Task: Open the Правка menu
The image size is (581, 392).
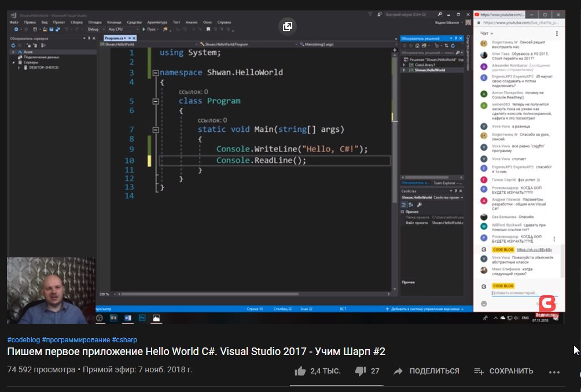Action: (x=30, y=22)
